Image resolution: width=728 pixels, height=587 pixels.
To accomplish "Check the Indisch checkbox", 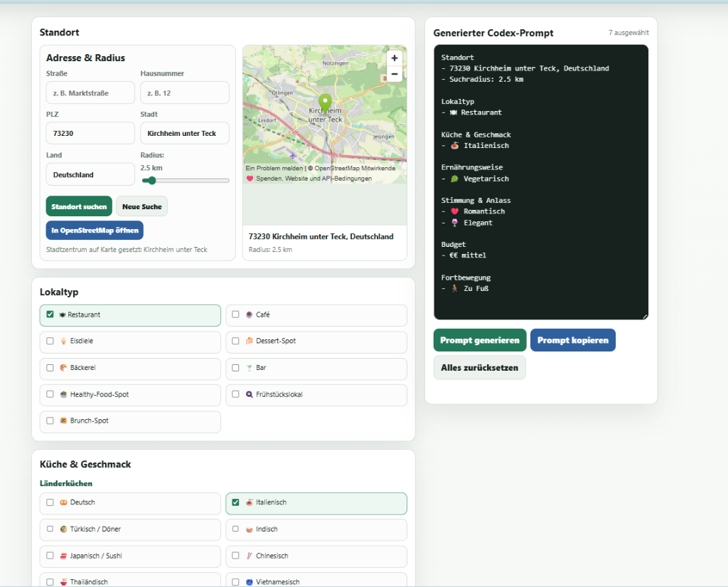I will 235,529.
